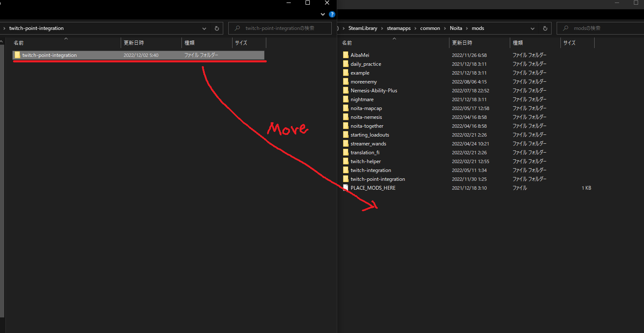Sort mods window by 名前 column
Viewport: 644px width, 333px height.
[394, 43]
